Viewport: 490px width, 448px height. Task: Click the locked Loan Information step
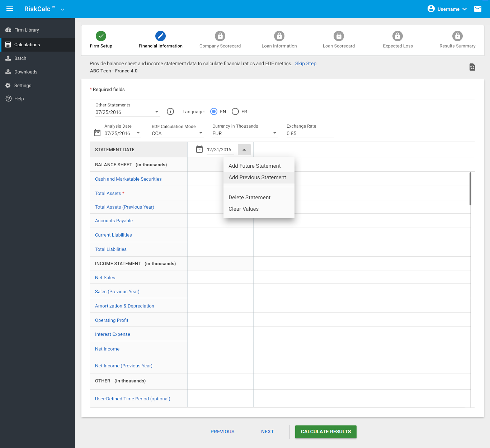click(x=279, y=36)
